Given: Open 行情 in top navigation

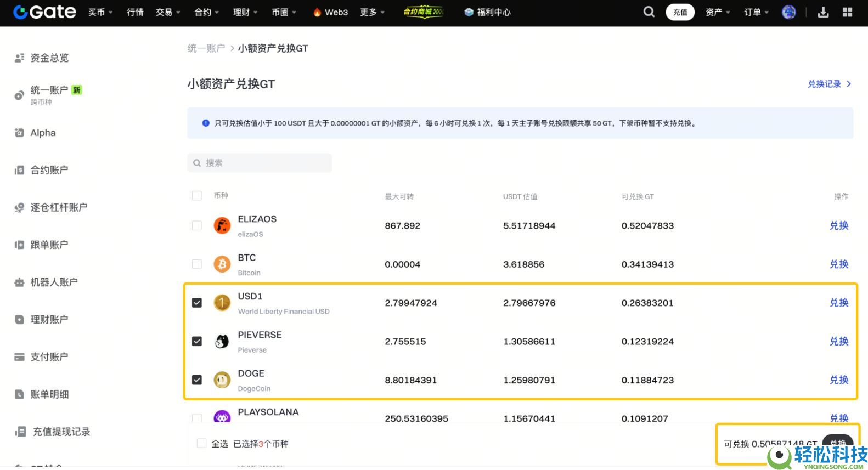Looking at the screenshot, I should point(135,12).
